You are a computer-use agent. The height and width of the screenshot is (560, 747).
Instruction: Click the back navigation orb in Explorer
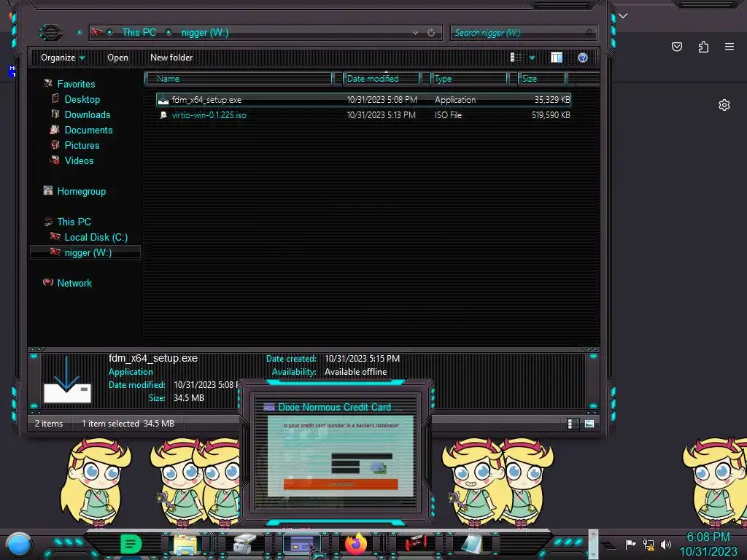pyautogui.click(x=50, y=32)
